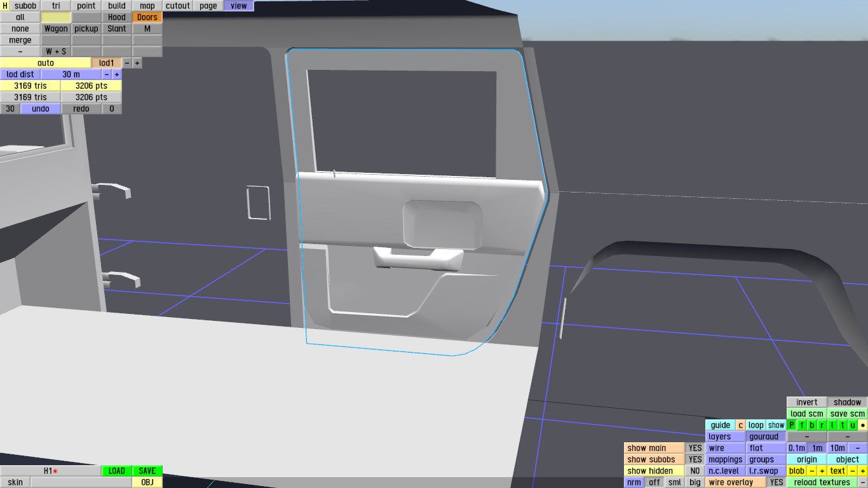Viewport: 868px width, 488px height.
Task: Click the skin button
Action: pyautogui.click(x=15, y=482)
